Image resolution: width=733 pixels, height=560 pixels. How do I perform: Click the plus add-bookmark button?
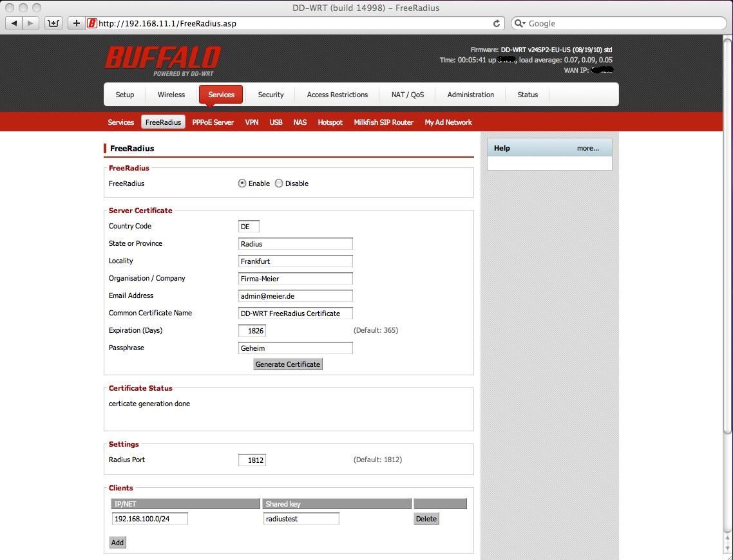(76, 23)
